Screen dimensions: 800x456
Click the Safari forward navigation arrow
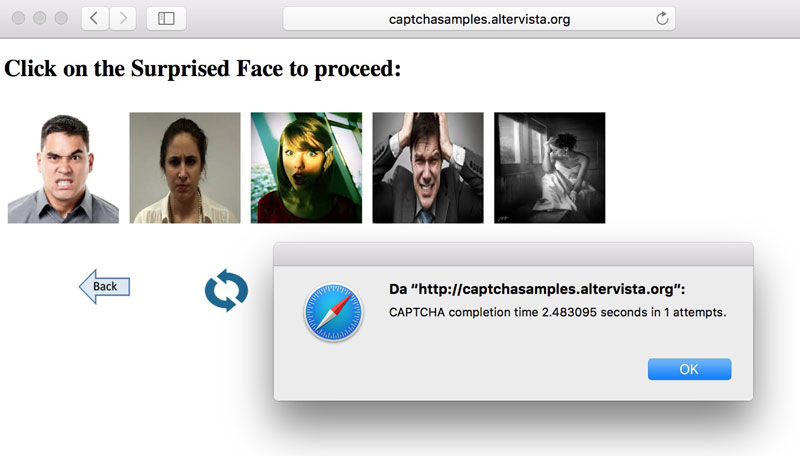click(123, 19)
